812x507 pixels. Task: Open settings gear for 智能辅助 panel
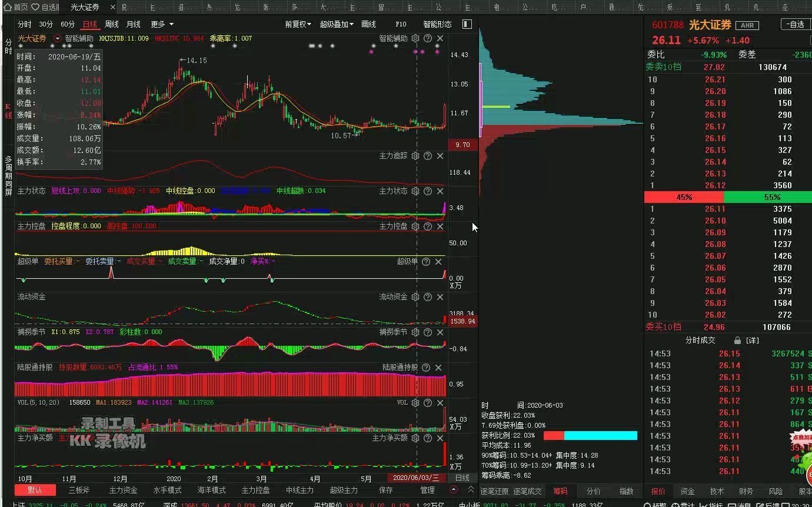pyautogui.click(x=415, y=38)
